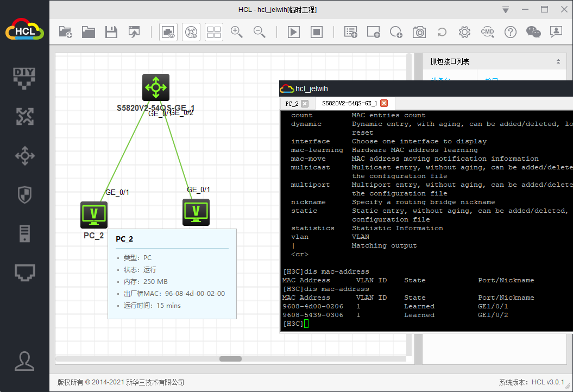Click the PC_2 device on canvas
The image size is (573, 392).
(93, 214)
